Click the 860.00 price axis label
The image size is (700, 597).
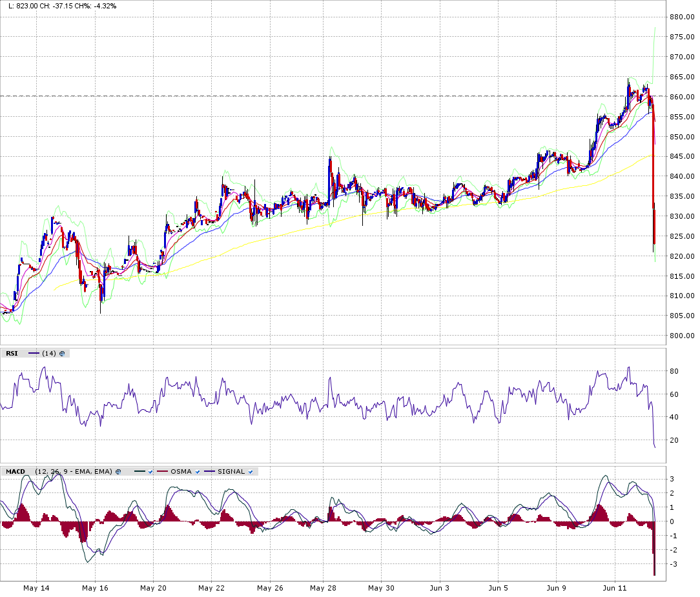coord(682,96)
